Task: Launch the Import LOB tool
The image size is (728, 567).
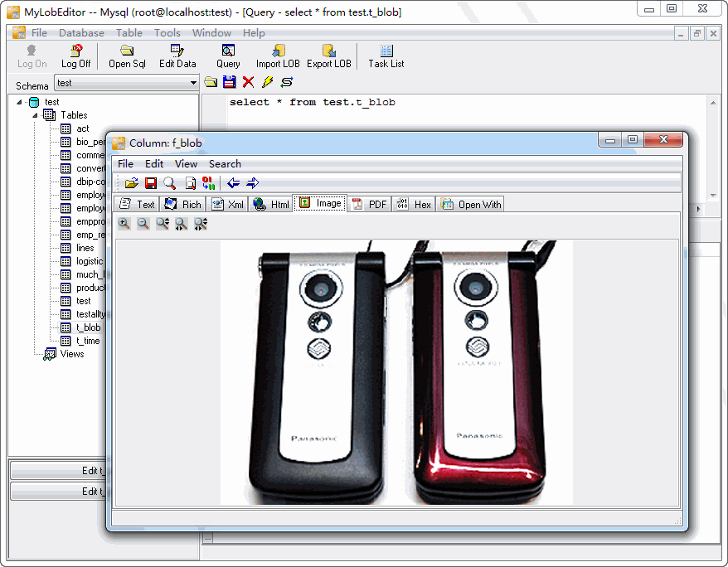Action: click(278, 56)
